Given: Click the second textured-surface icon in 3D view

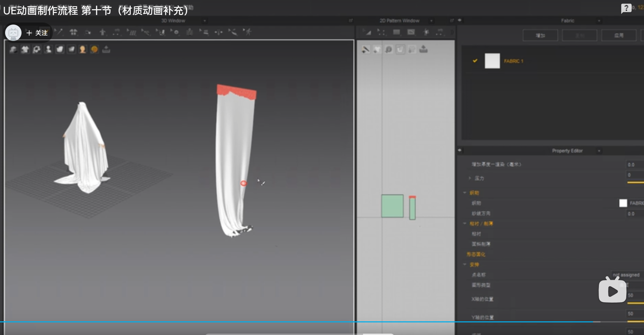Looking at the screenshot, I should 71,49.
